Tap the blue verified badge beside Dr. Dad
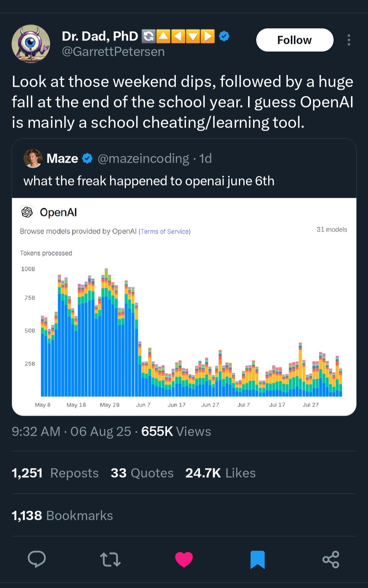The height and width of the screenshot is (588, 368). pos(224,36)
